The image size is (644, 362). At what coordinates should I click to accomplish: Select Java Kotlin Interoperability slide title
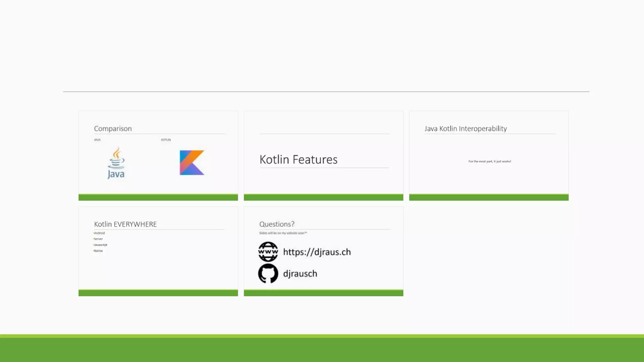click(x=465, y=129)
